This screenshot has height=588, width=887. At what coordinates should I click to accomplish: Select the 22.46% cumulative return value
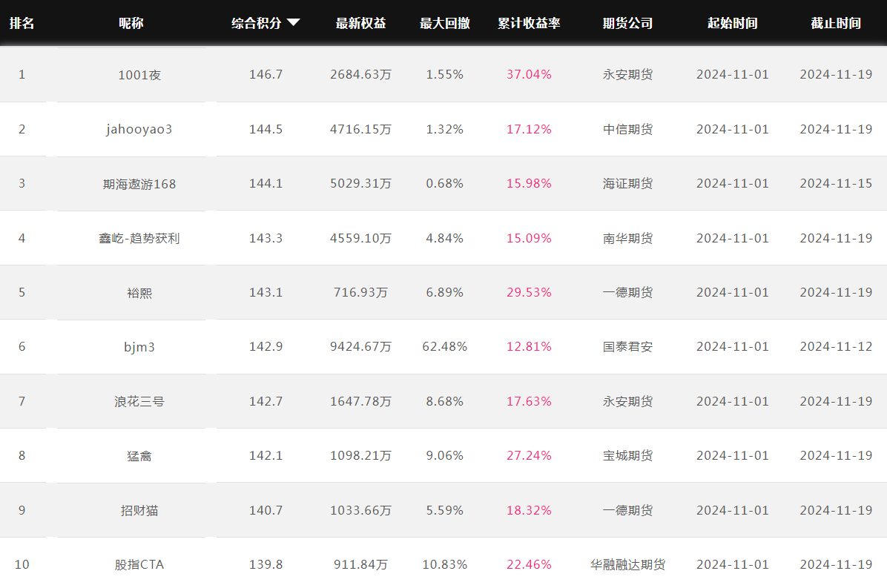pyautogui.click(x=529, y=564)
